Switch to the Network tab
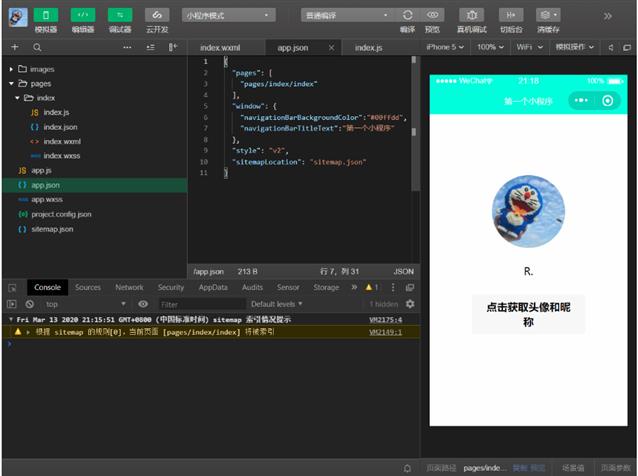This screenshot has height=476, width=638. tap(129, 287)
